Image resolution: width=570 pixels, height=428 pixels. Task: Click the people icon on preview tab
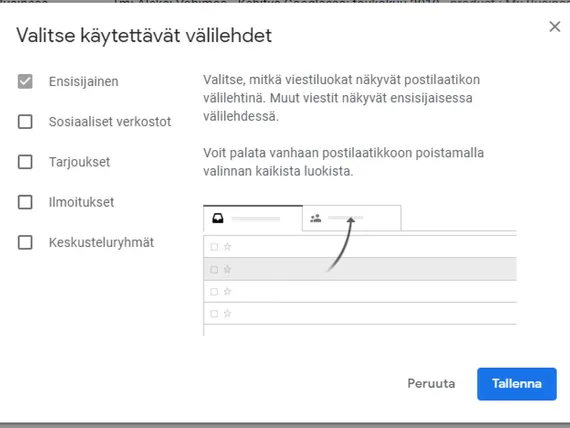pyautogui.click(x=316, y=218)
